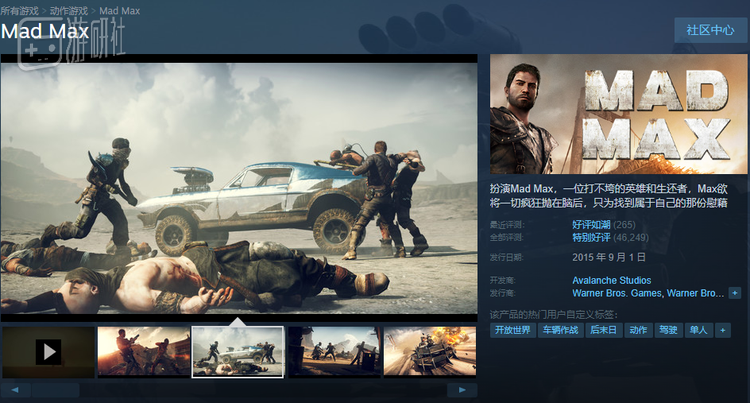Select the 后末日 tag
The image size is (750, 403).
pyautogui.click(x=604, y=330)
